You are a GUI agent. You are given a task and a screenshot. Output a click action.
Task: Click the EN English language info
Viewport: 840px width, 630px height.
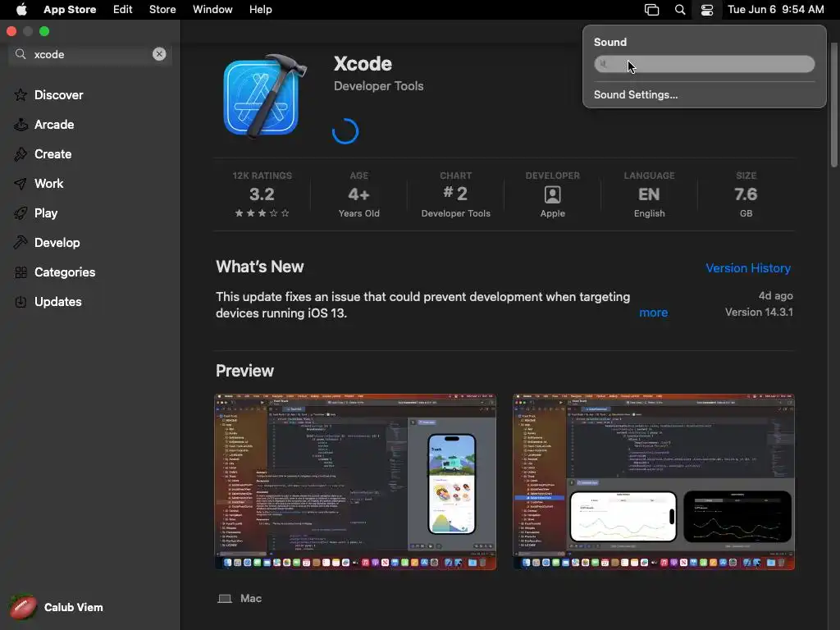(650, 194)
